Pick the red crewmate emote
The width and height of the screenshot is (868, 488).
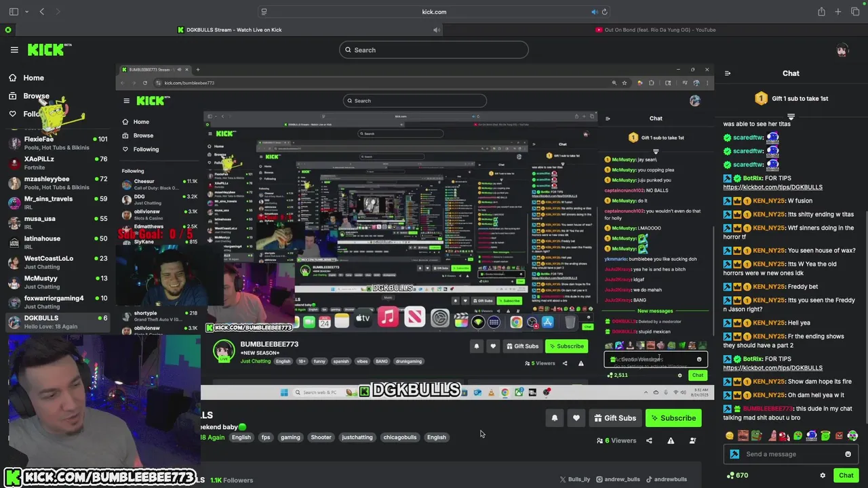(x=784, y=436)
